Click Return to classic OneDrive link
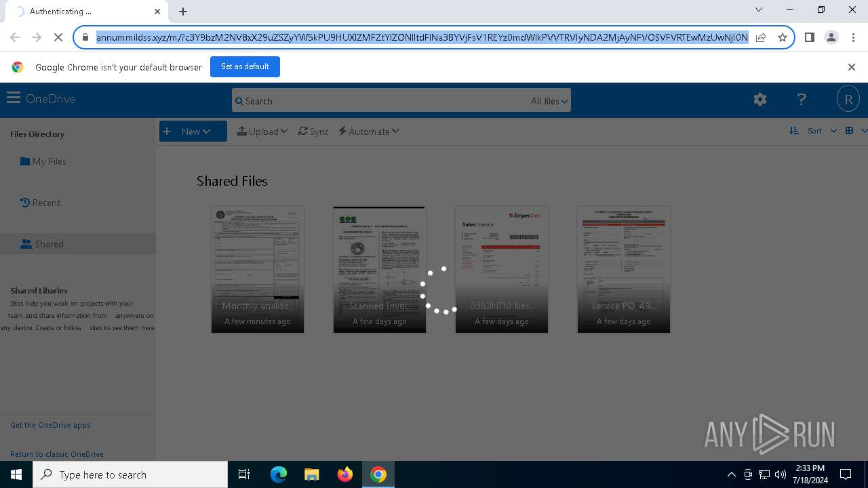Screen dimensions: 868x488 coord(57,454)
